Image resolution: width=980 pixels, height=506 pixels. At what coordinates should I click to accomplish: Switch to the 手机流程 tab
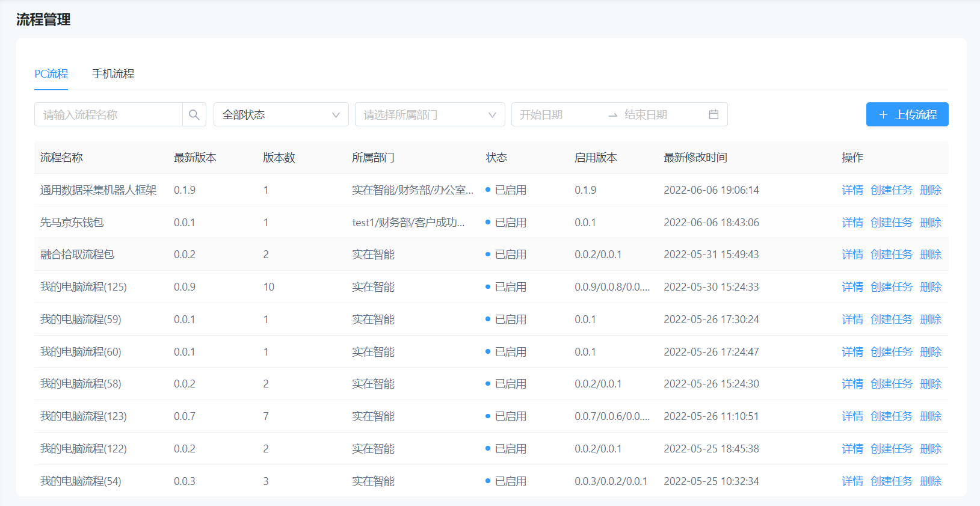click(113, 74)
